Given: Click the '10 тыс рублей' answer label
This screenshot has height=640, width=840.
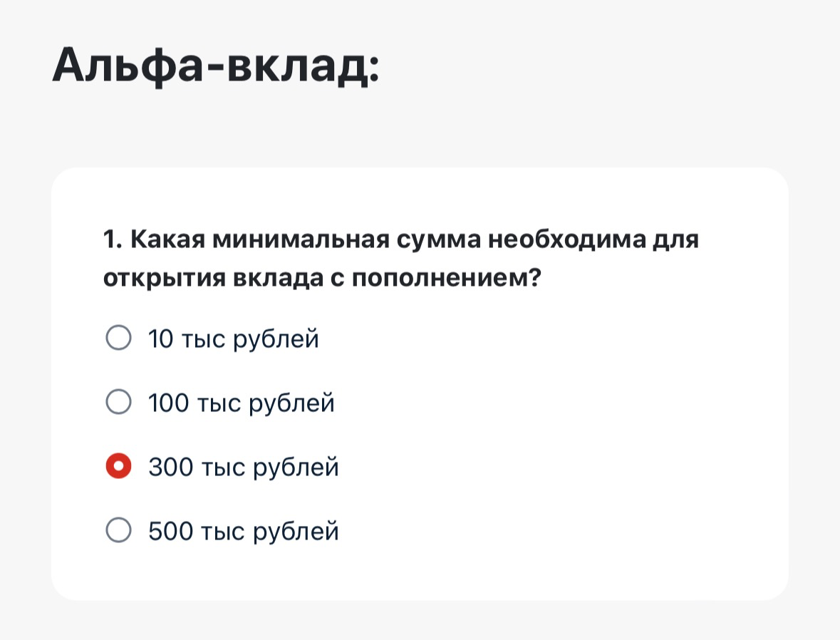Looking at the screenshot, I should [x=234, y=339].
